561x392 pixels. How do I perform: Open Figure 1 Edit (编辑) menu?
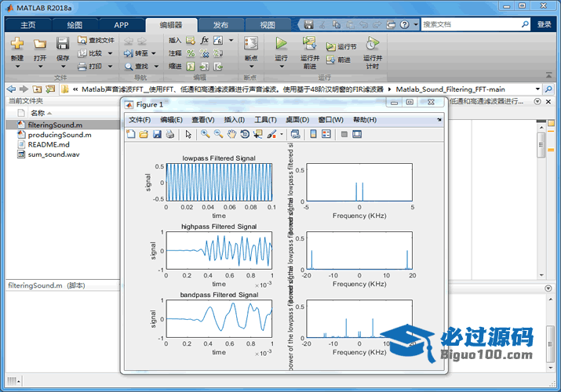tap(171, 120)
